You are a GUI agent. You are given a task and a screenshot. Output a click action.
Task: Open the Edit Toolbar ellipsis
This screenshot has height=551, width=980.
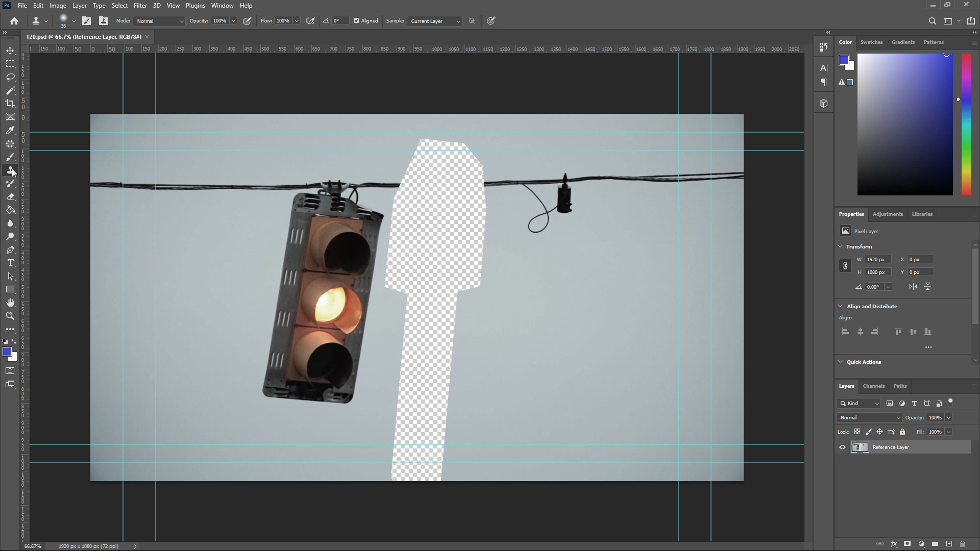pyautogui.click(x=10, y=329)
